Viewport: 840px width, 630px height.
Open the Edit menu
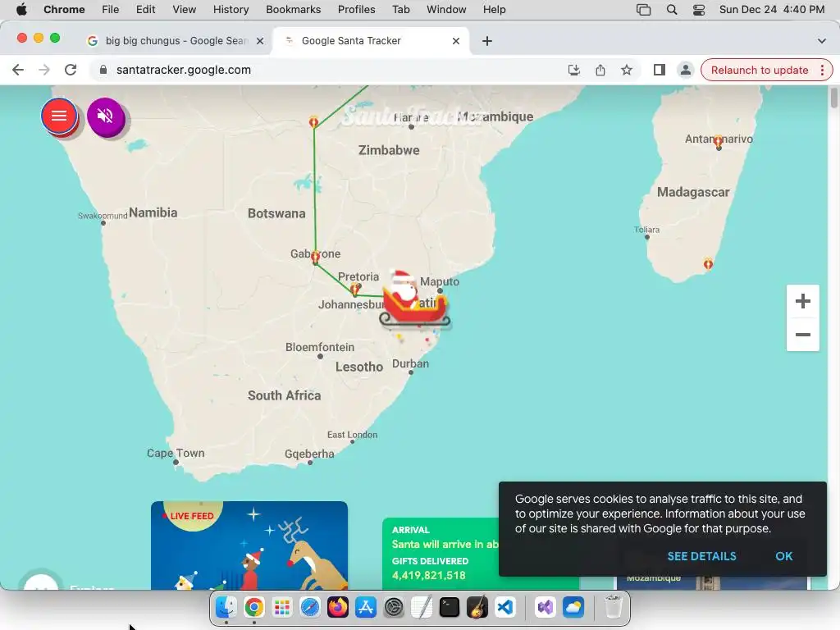pyautogui.click(x=145, y=9)
